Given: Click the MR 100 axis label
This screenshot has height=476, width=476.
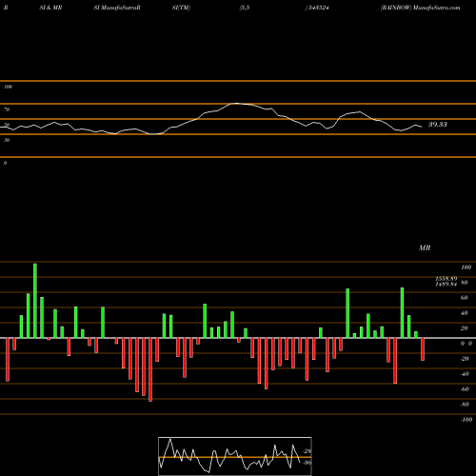Looking at the screenshot, I should tap(466, 268).
